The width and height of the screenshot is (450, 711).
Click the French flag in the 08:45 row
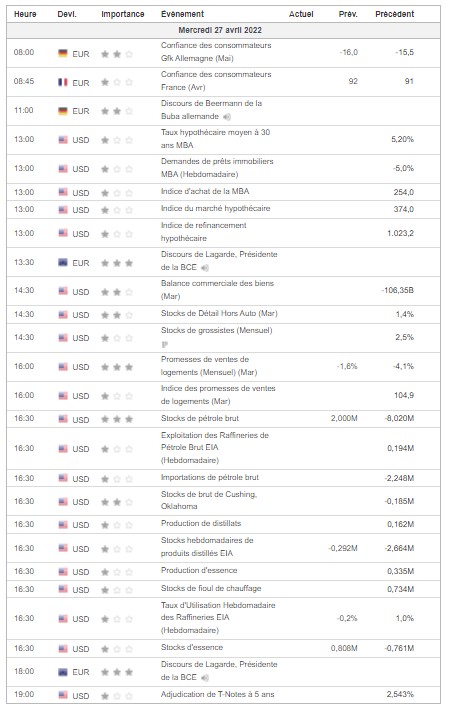coord(63,83)
